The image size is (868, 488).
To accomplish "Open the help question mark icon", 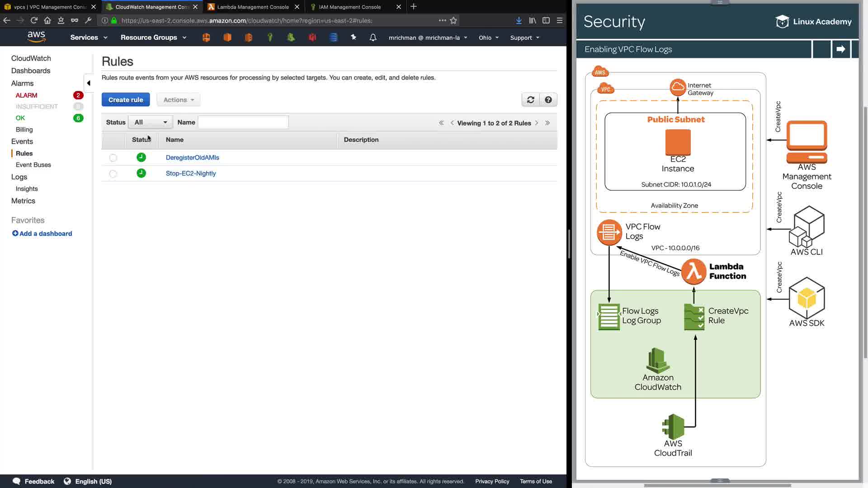I will (548, 100).
